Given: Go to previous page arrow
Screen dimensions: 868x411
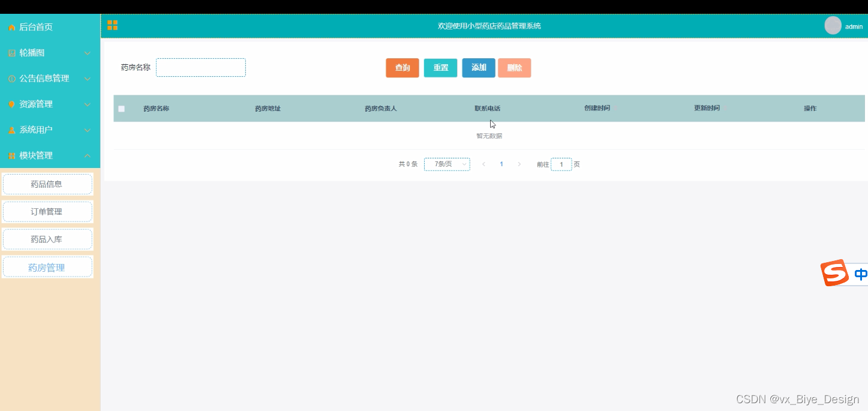Looking at the screenshot, I should 483,164.
